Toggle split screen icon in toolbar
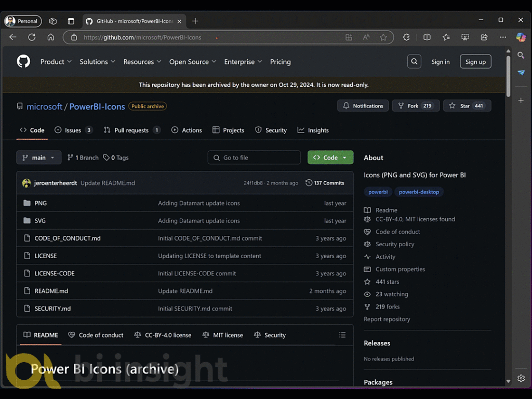Screen dimensions: 532x399 pyautogui.click(x=427, y=37)
